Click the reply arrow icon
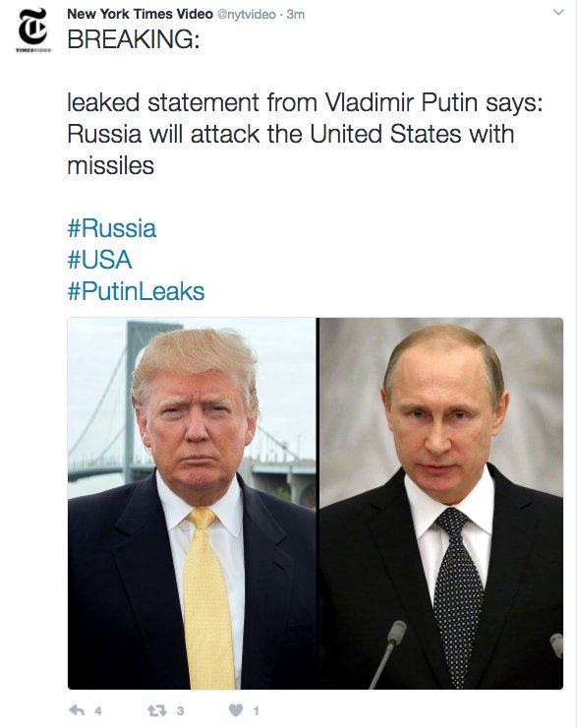 point(77,710)
